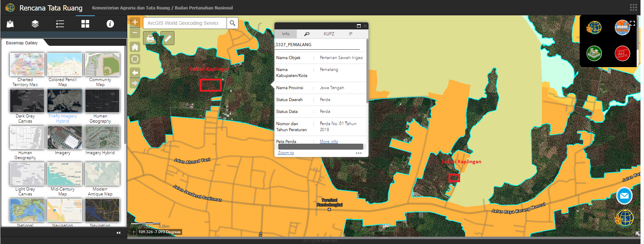Open the Legend list icon
Screen dimensions: 644x244
(60, 24)
